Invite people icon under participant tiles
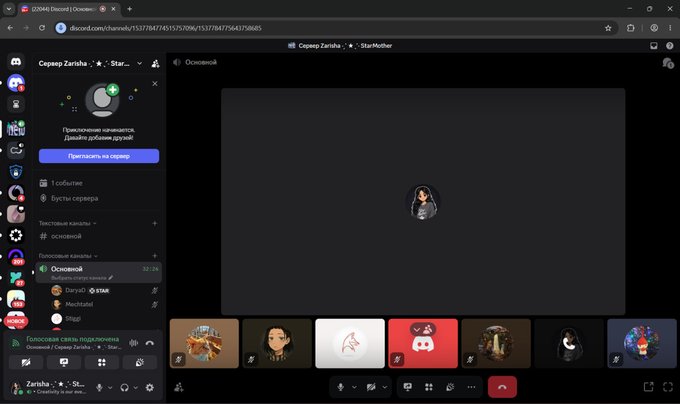 [x=179, y=387]
